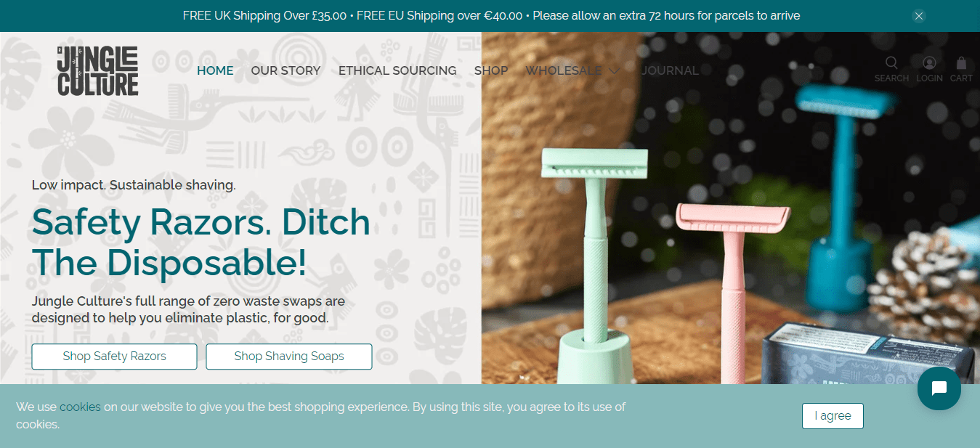
Task: Click Shop Shaving Soaps button
Action: (289, 357)
